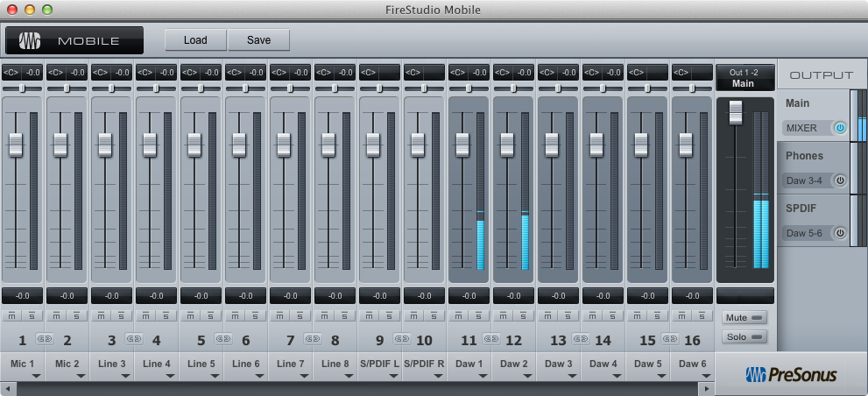The width and height of the screenshot is (868, 396).
Task: Click the Daw 3 channel name label
Action: tap(559, 364)
